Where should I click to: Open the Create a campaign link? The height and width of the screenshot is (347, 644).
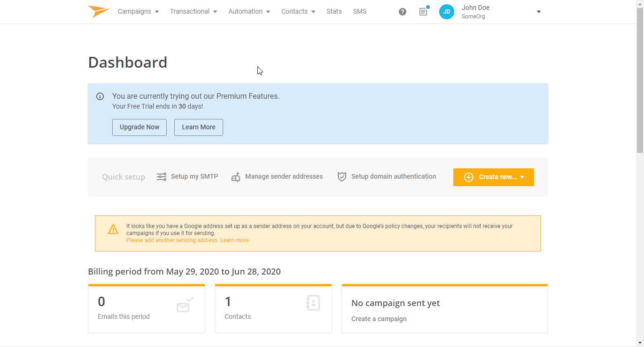coord(379,318)
